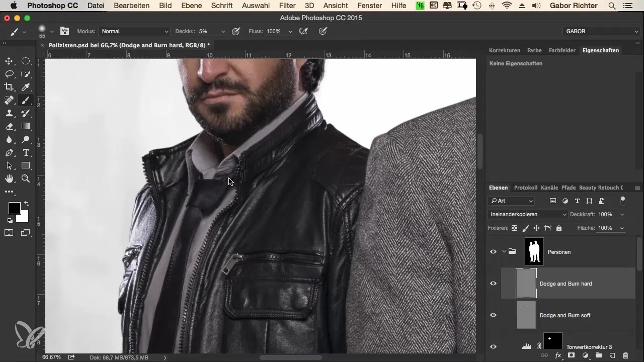Reset default foreground and background colors
Viewport: 644px width, 362px height.
[x=10, y=221]
